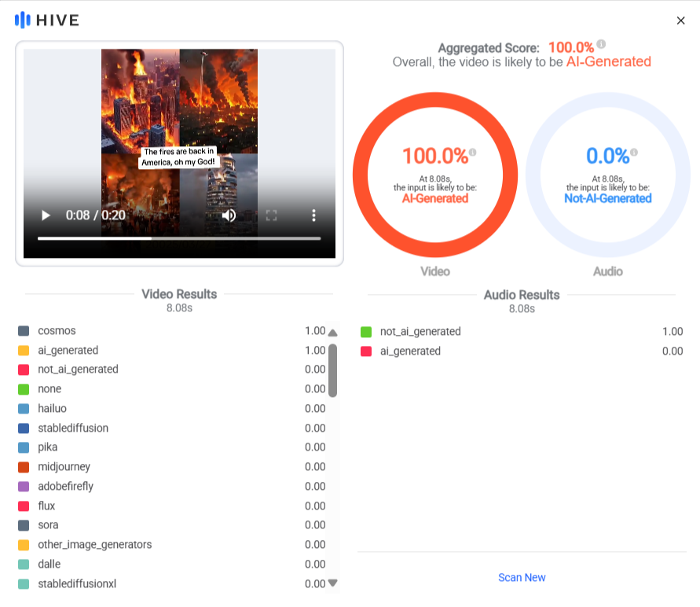Click scroll down arrow in Video Results
Screen dimensions: 700x607
[x=332, y=583]
